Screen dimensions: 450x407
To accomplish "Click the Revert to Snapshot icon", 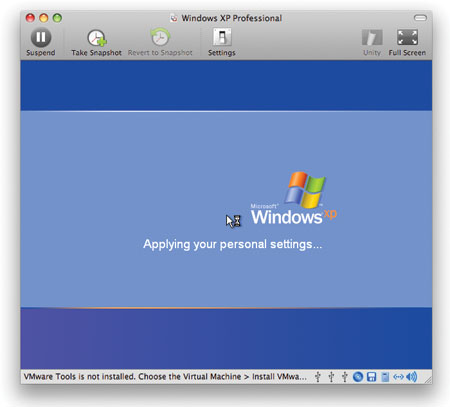I will tap(160, 37).
